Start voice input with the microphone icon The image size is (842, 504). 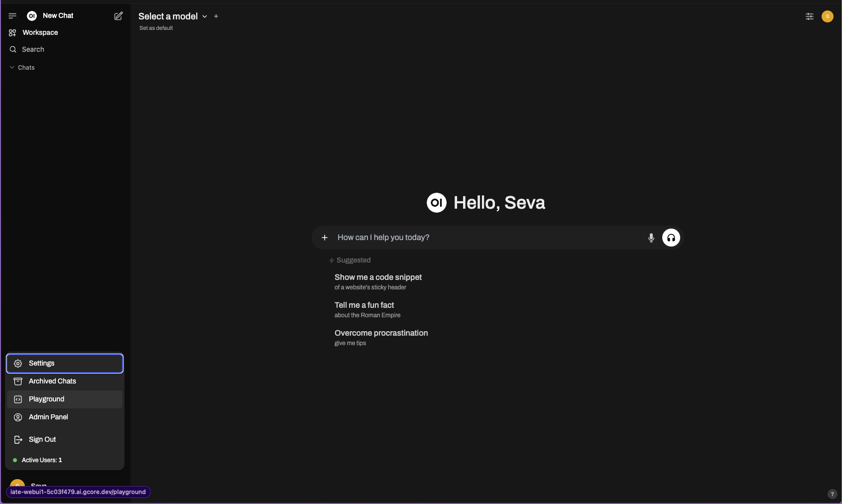[651, 238]
